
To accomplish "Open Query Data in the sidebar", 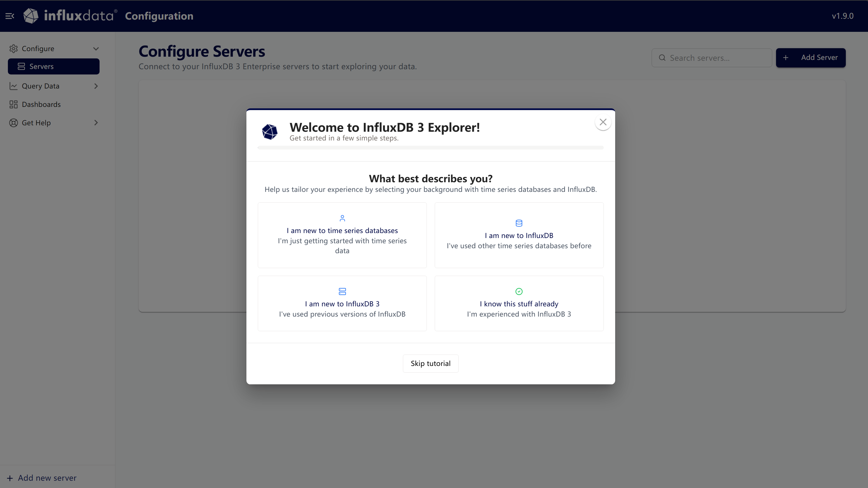I will [54, 86].
